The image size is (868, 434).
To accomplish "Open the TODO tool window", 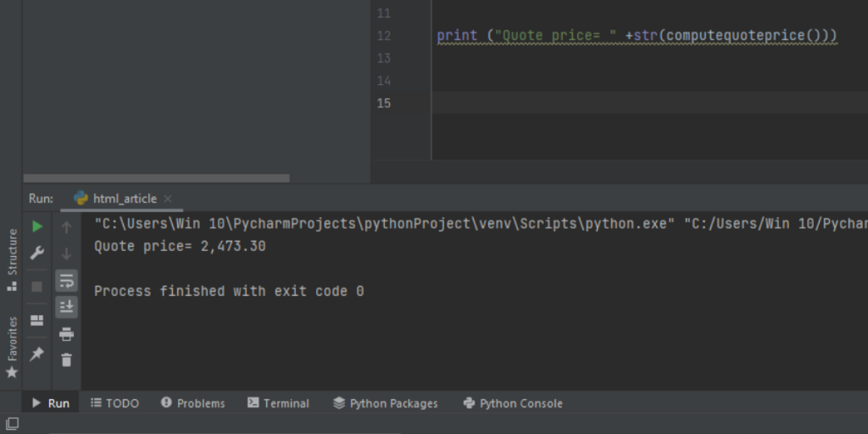I will [x=114, y=403].
